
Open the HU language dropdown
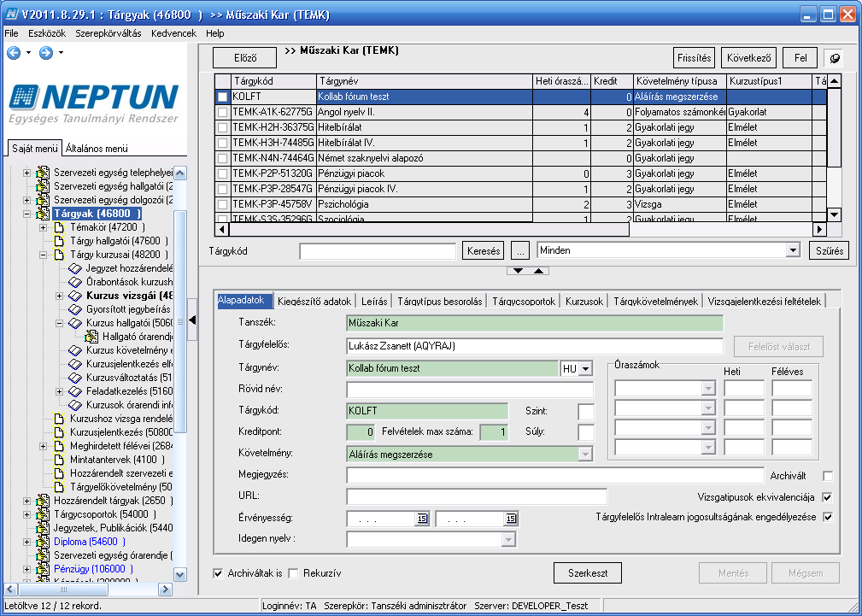pos(586,368)
